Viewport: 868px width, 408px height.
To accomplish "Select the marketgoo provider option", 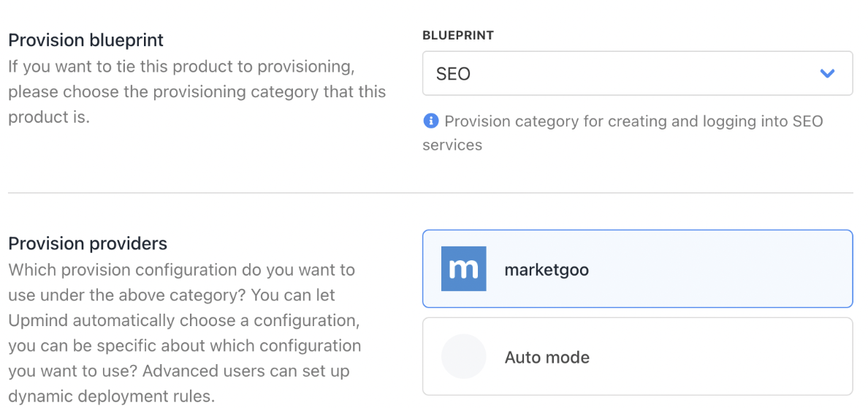I will pyautogui.click(x=637, y=268).
